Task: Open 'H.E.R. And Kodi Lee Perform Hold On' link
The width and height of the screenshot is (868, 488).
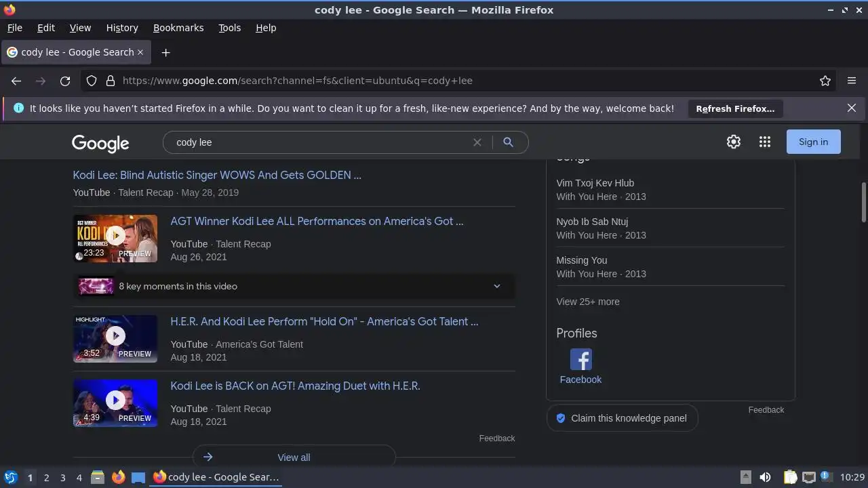Action: 324,321
